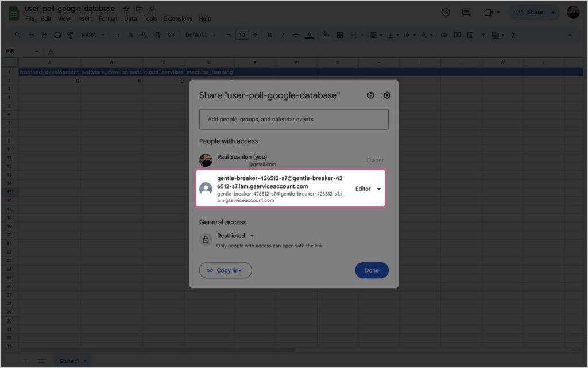
Task: Toggle Italic formatting
Action: (283, 35)
